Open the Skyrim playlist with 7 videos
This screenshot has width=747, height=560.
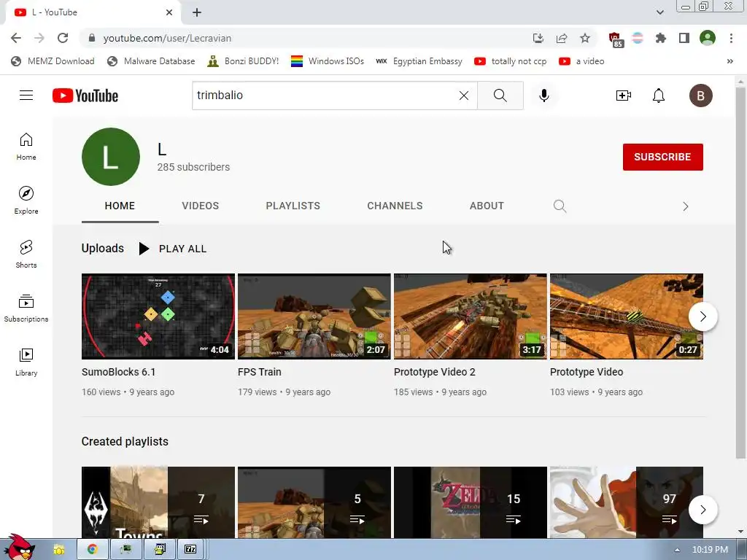158,502
